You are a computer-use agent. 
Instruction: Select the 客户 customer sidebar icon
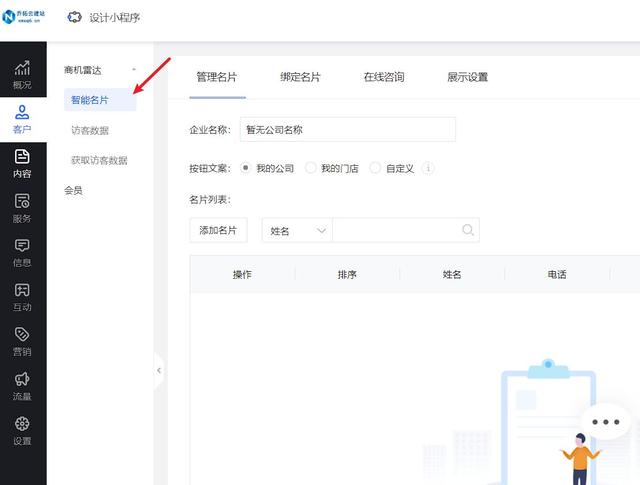22,118
